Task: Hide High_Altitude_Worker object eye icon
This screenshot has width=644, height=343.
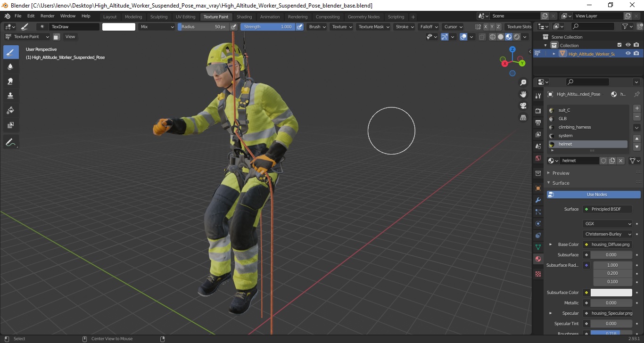Action: pyautogui.click(x=628, y=54)
